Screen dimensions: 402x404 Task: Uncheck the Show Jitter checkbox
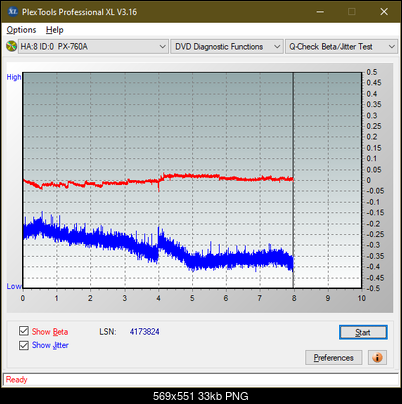click(x=24, y=345)
